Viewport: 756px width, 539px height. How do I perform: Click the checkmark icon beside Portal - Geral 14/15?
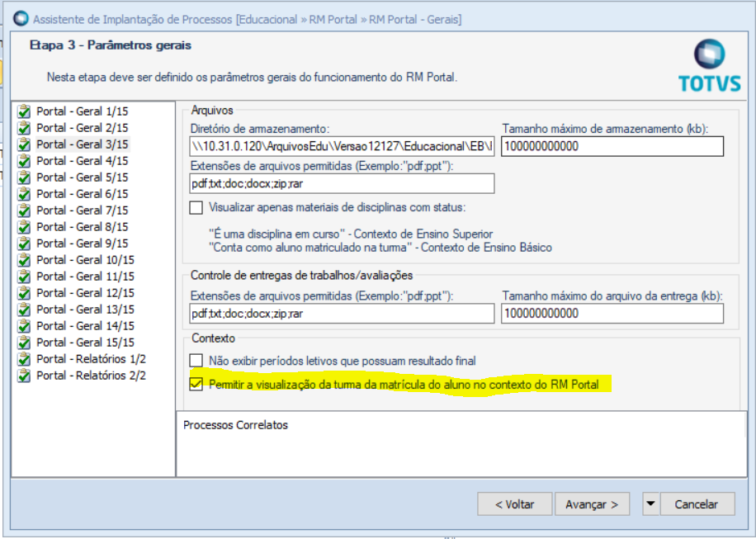pos(24,326)
